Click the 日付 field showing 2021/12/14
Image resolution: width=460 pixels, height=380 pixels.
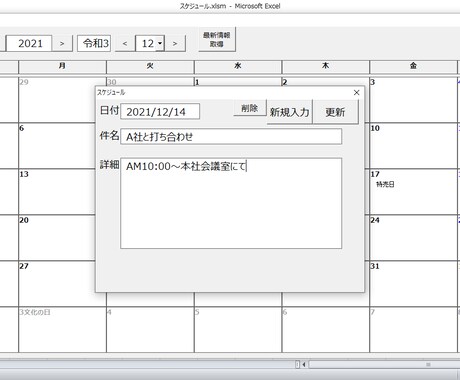point(160,112)
